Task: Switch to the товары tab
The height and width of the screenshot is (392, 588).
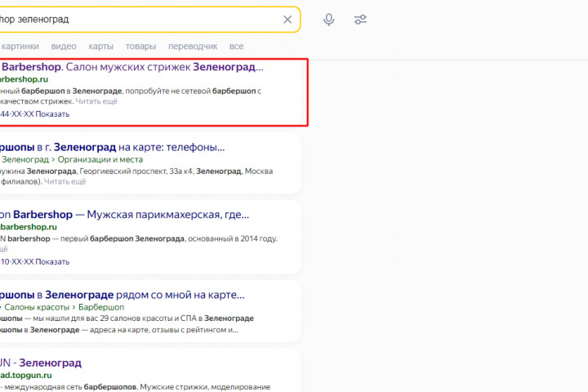Action: click(x=140, y=46)
